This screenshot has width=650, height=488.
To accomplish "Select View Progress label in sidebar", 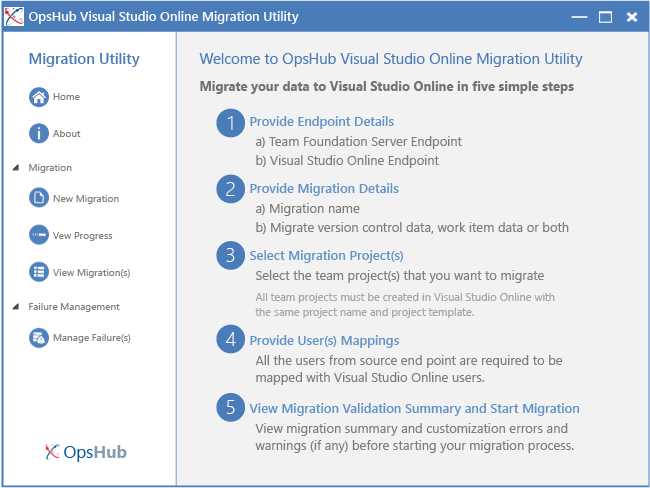I will 82,236.
